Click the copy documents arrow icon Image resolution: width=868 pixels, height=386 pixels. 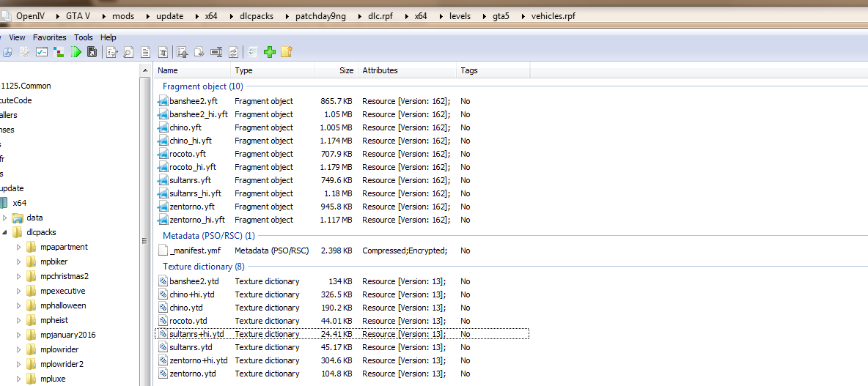click(199, 52)
